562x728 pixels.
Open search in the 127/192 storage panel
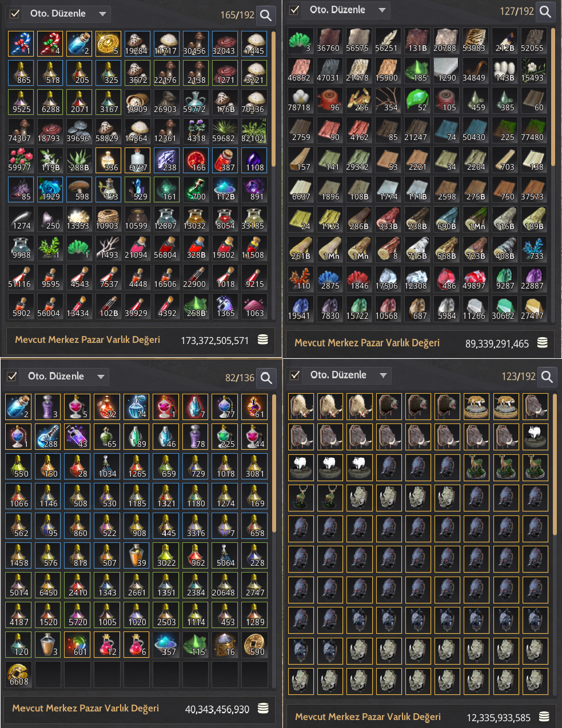click(x=545, y=11)
